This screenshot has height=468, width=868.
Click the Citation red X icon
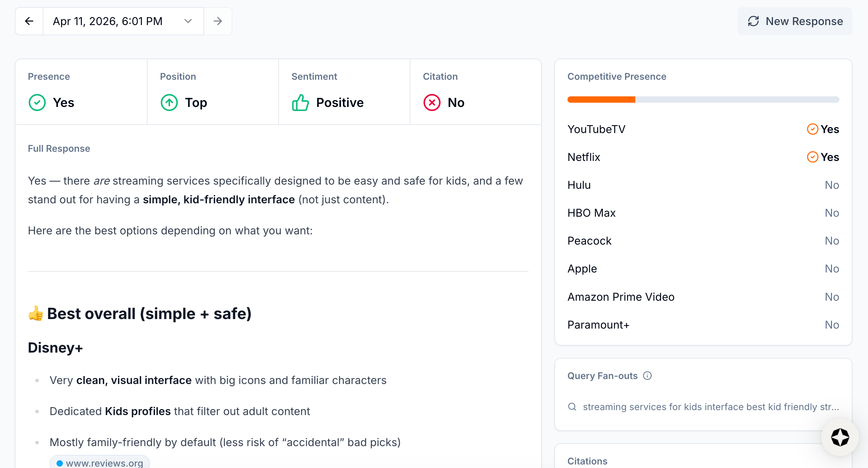[432, 103]
